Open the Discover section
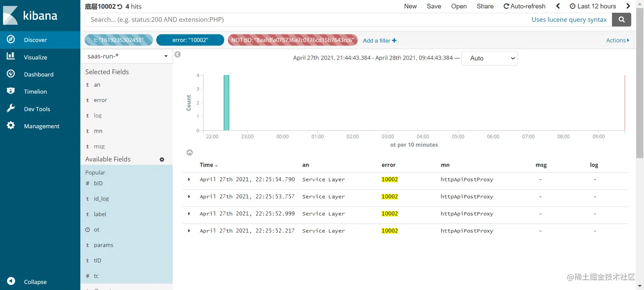644x290 pixels. click(x=40, y=40)
